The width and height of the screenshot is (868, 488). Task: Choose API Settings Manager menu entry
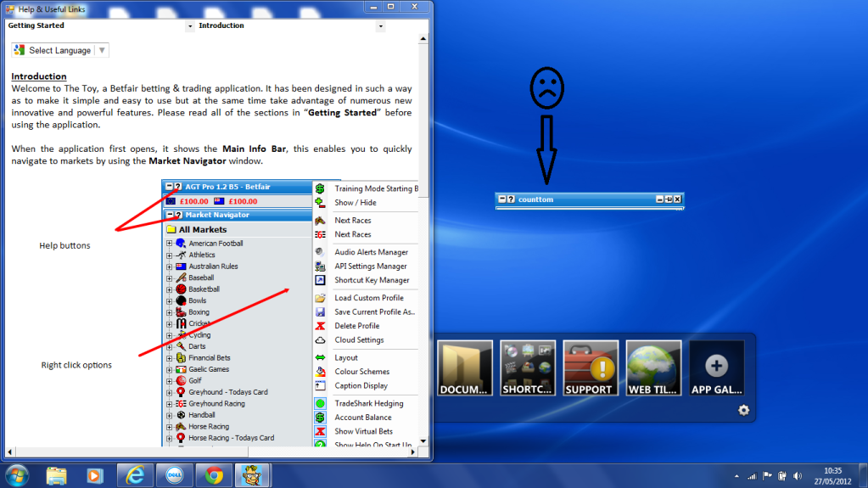click(370, 266)
